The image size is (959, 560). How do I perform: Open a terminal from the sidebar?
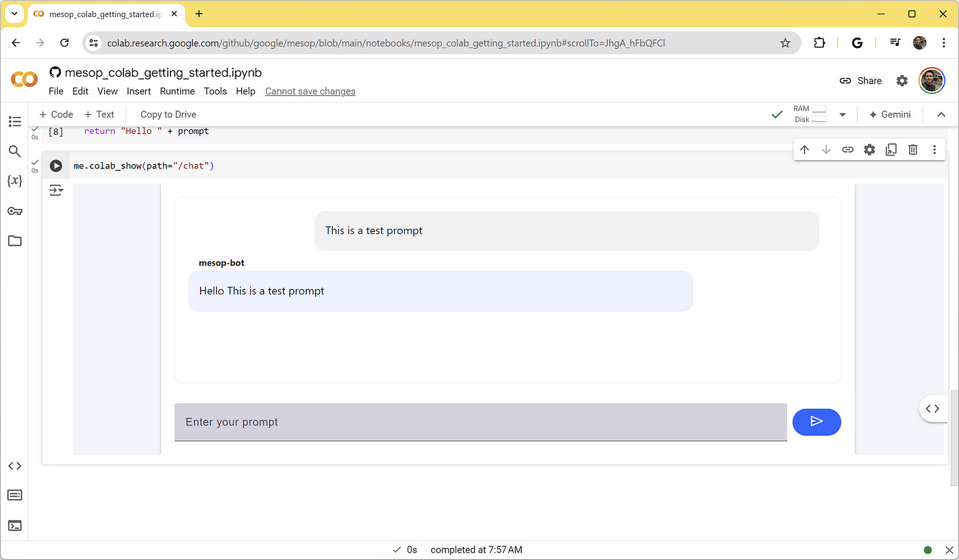click(x=14, y=525)
